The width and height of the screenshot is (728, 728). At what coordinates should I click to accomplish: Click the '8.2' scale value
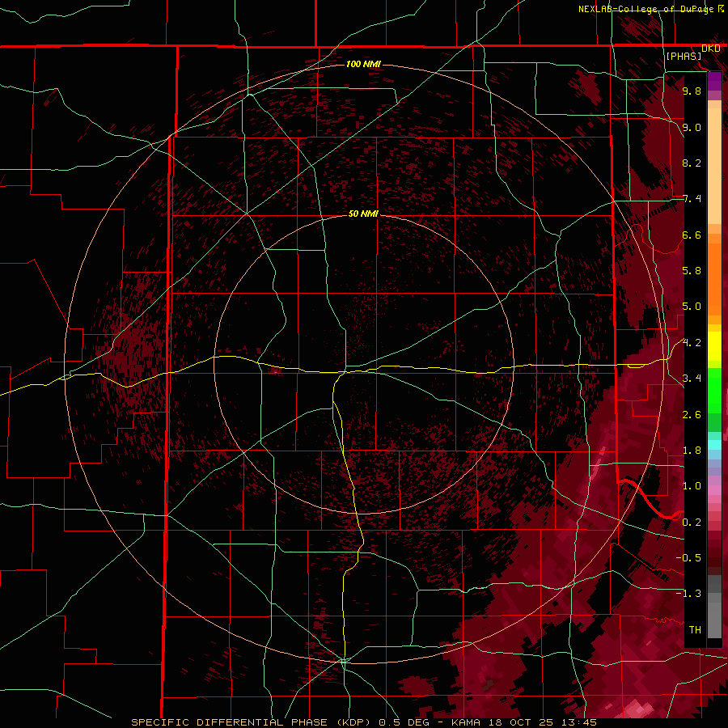[692, 163]
